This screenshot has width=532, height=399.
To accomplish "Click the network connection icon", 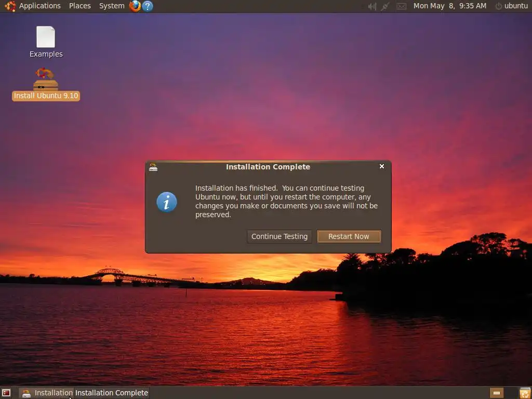I will [x=385, y=6].
